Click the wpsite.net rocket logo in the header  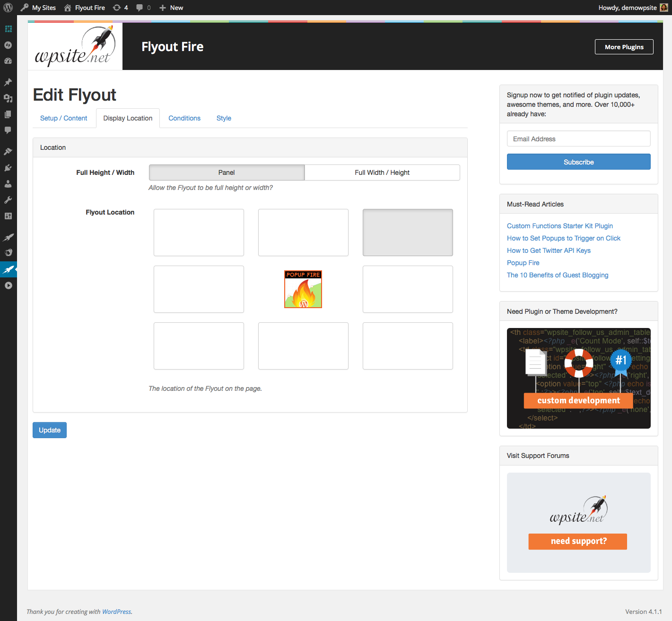(x=75, y=46)
